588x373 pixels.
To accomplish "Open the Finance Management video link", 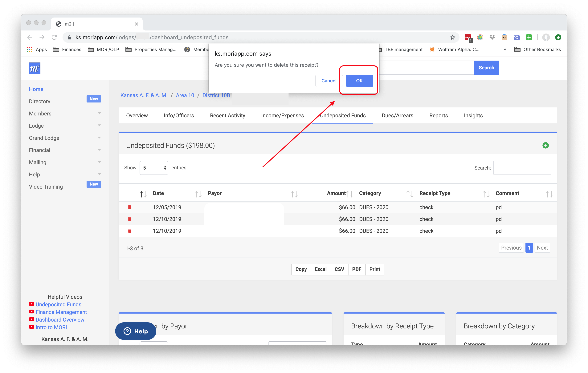I will point(61,312).
